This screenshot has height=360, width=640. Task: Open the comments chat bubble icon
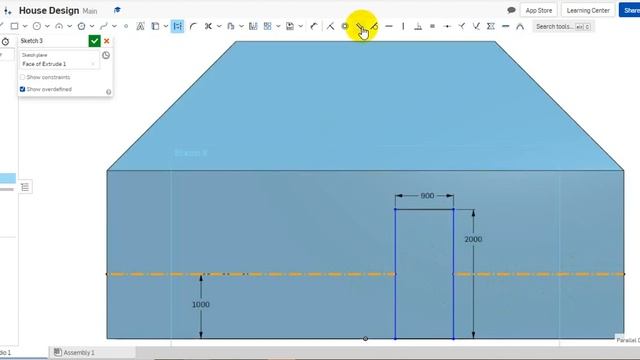point(511,10)
